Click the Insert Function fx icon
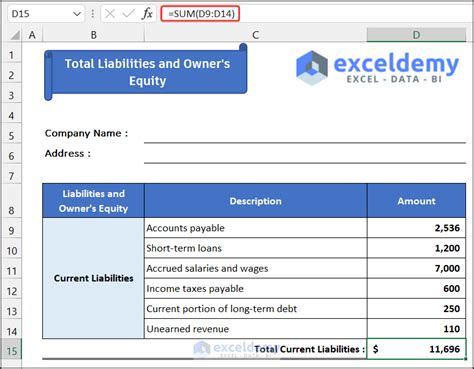This screenshot has height=369, width=474. click(x=147, y=14)
